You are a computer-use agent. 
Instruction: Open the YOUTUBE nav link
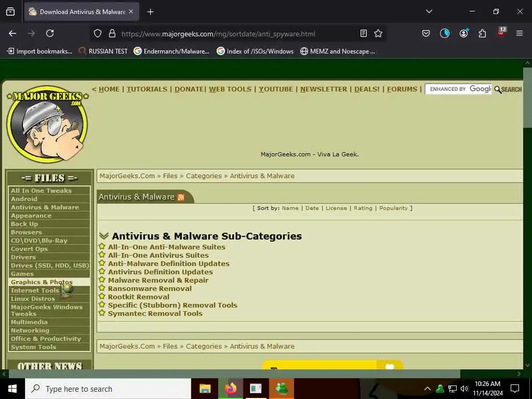coord(276,89)
